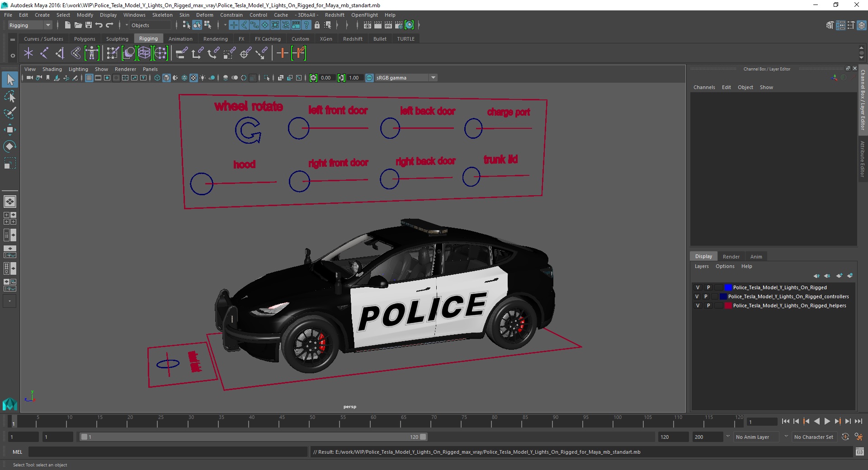Switch to the Animation shelf tab

point(180,39)
